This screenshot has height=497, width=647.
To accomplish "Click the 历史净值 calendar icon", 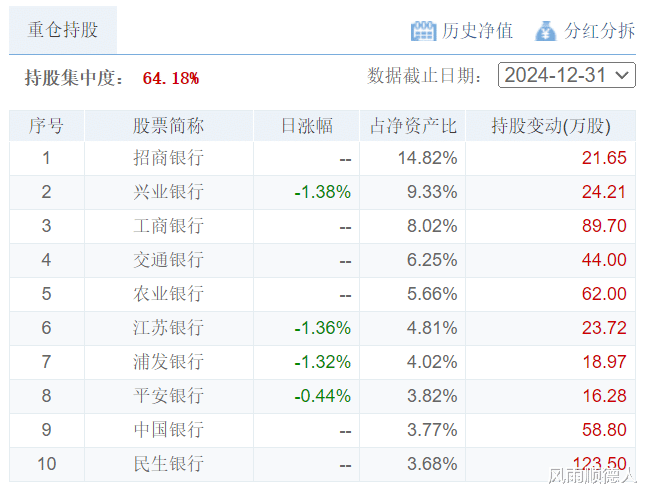I will point(423,31).
